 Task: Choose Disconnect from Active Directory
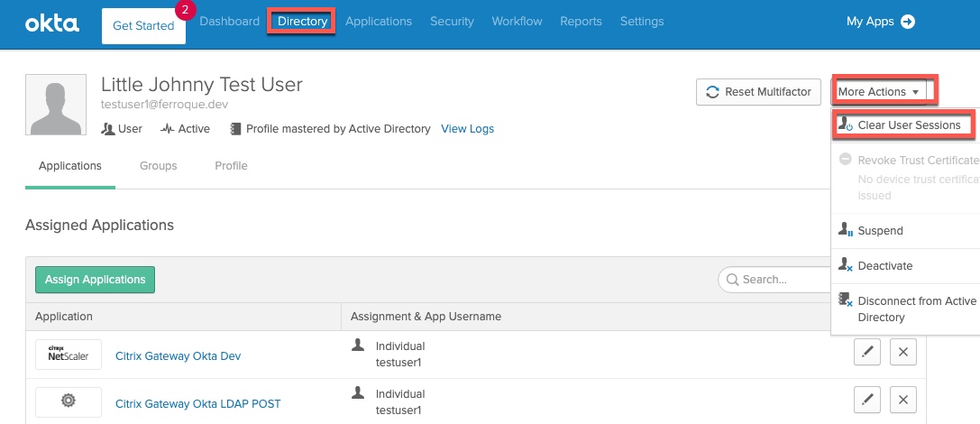pyautogui.click(x=909, y=309)
